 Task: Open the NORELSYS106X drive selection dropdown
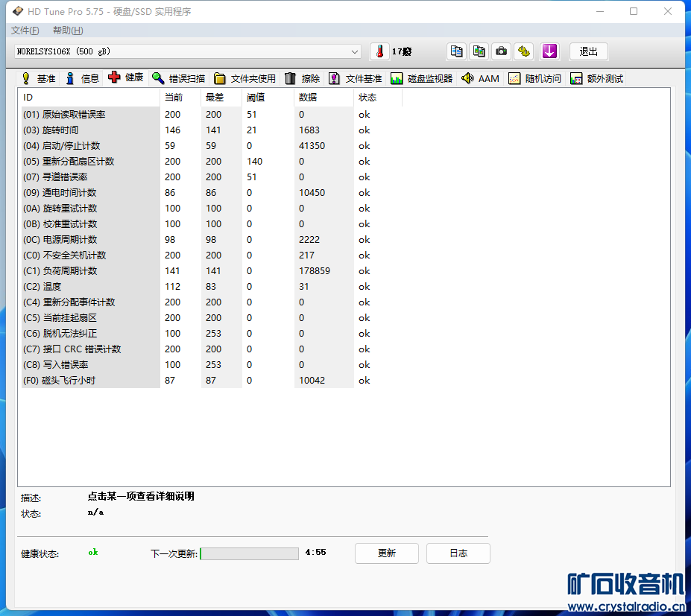[187, 51]
